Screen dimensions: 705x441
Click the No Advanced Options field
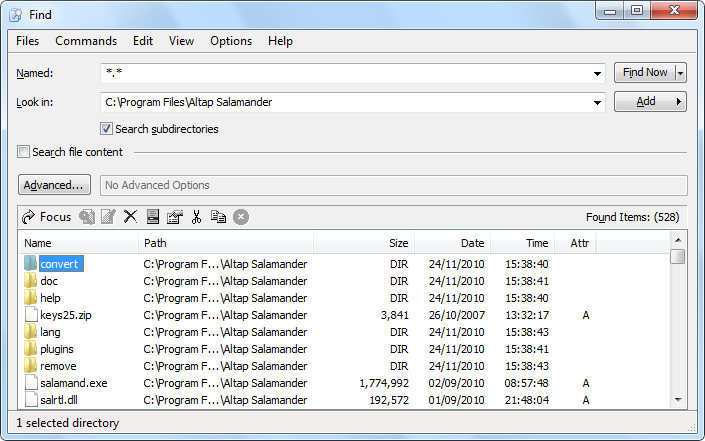coord(393,185)
